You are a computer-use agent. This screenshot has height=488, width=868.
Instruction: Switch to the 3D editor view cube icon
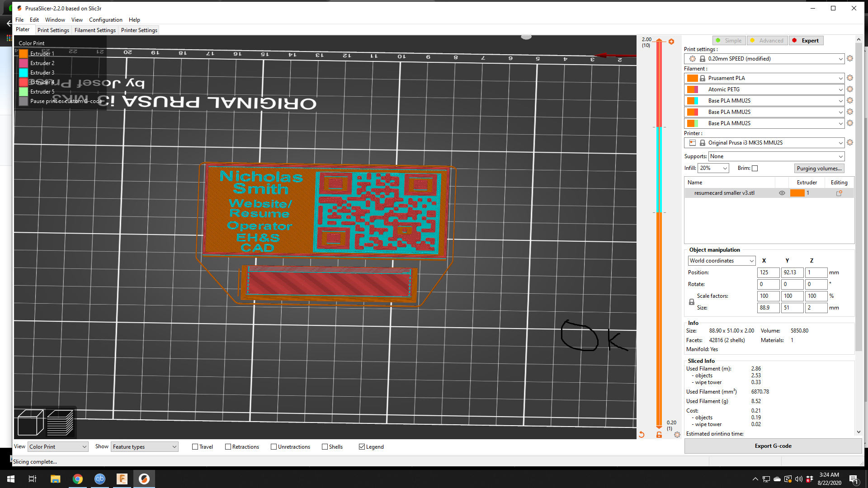(x=30, y=422)
